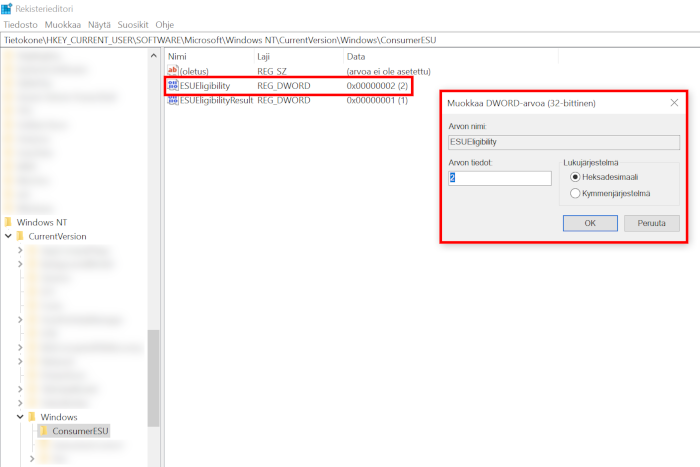Confirm the DWORD dialog with OK
Image resolution: width=700 pixels, height=467 pixels.
(590, 223)
